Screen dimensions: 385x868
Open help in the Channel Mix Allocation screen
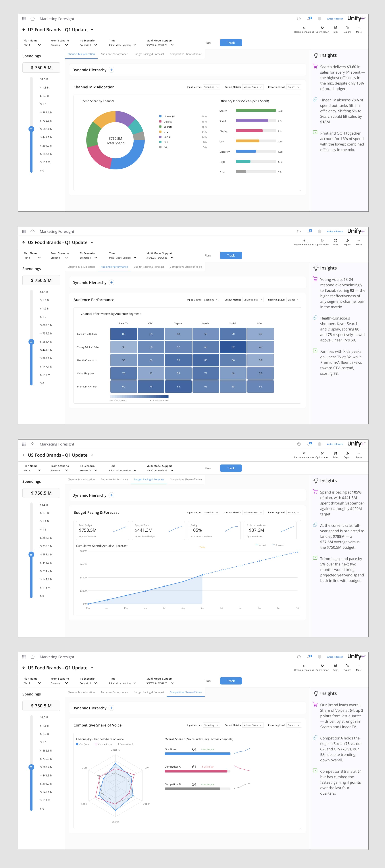click(299, 19)
